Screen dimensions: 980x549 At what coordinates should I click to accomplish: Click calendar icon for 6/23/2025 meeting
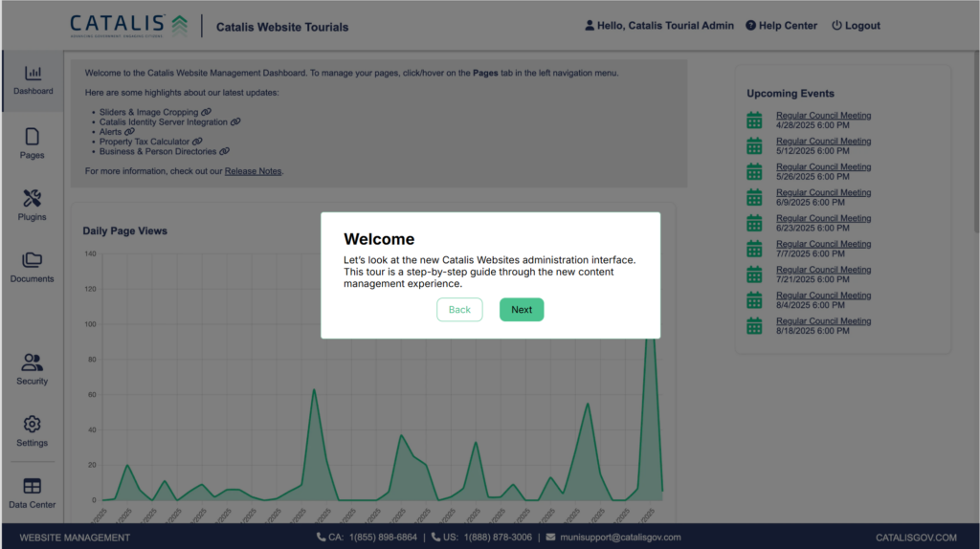point(754,222)
